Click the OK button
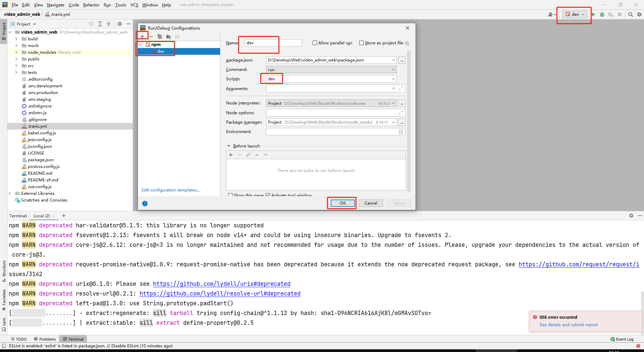The height and width of the screenshot is (352, 644). click(342, 203)
